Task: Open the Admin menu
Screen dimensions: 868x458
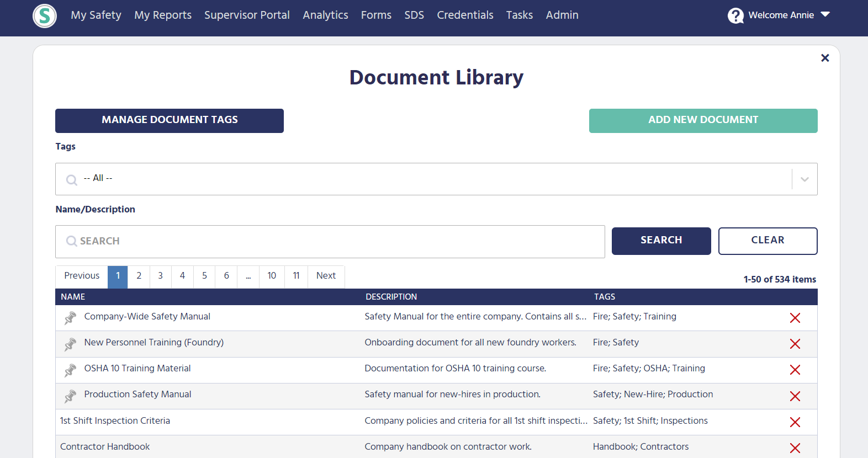Action: 562,15
